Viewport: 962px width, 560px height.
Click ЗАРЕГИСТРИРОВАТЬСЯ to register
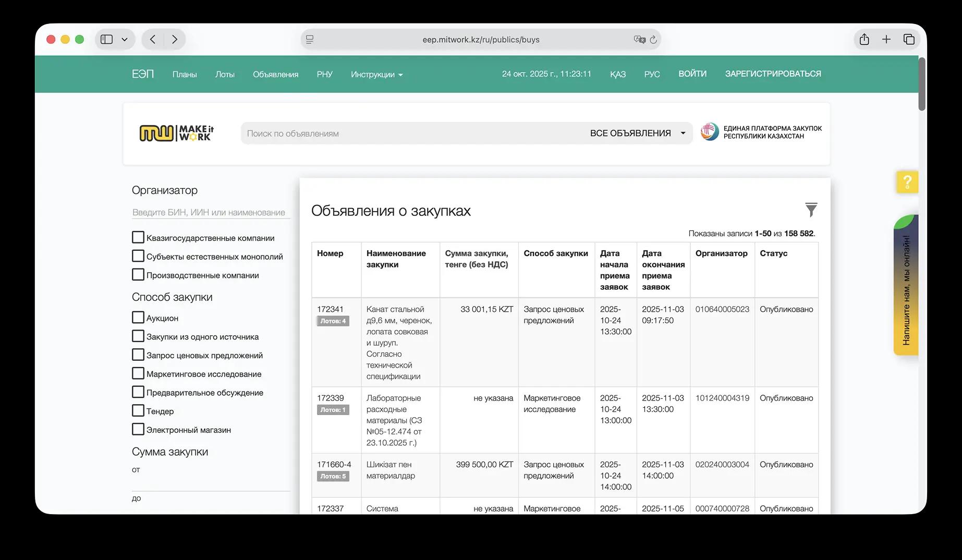pyautogui.click(x=772, y=74)
